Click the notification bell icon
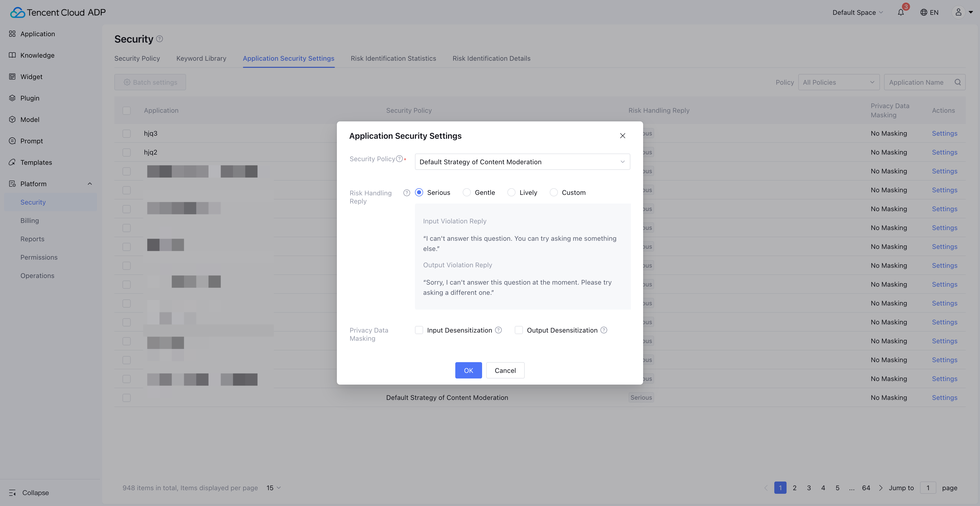The width and height of the screenshot is (980, 506). click(x=900, y=12)
